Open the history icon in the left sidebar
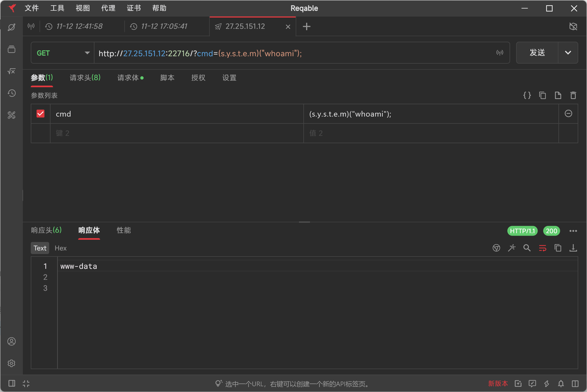Screen dimensions: 587x392 (12, 93)
